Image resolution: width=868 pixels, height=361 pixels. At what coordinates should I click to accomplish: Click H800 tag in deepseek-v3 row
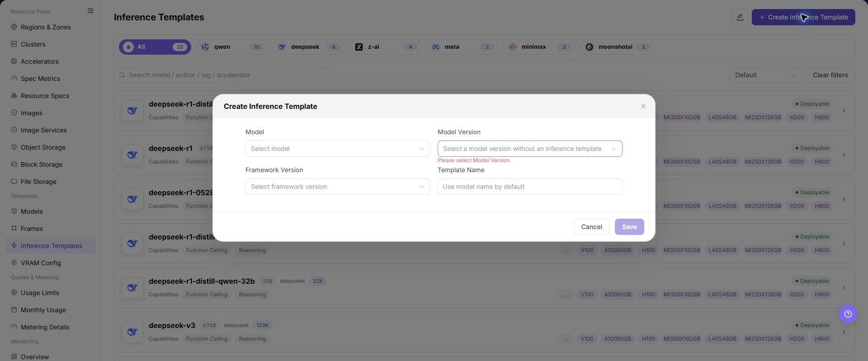(x=822, y=339)
